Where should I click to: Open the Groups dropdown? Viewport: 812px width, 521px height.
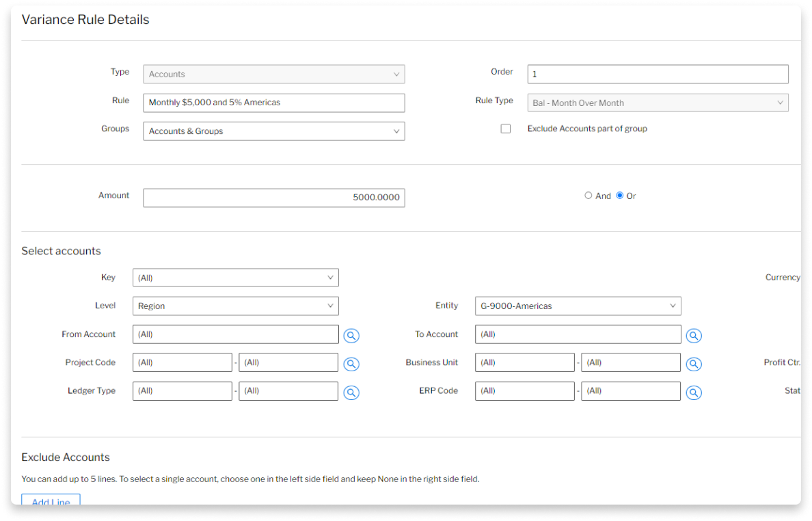pyautogui.click(x=273, y=131)
